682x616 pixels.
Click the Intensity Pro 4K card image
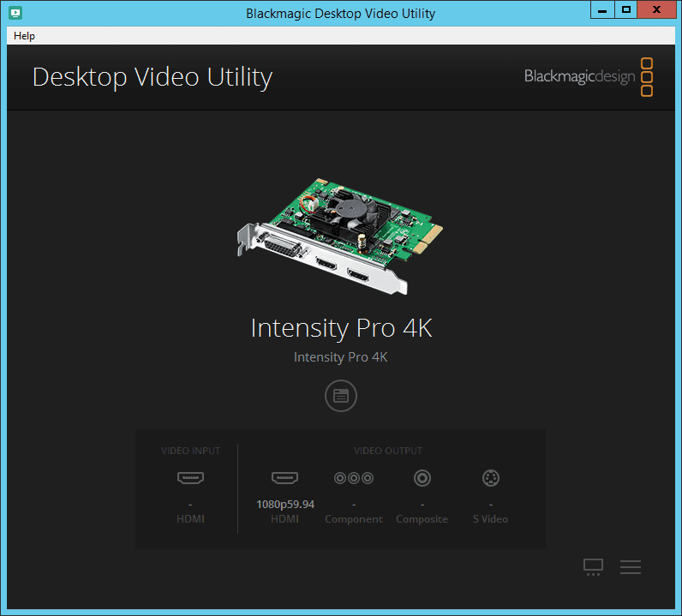340,236
